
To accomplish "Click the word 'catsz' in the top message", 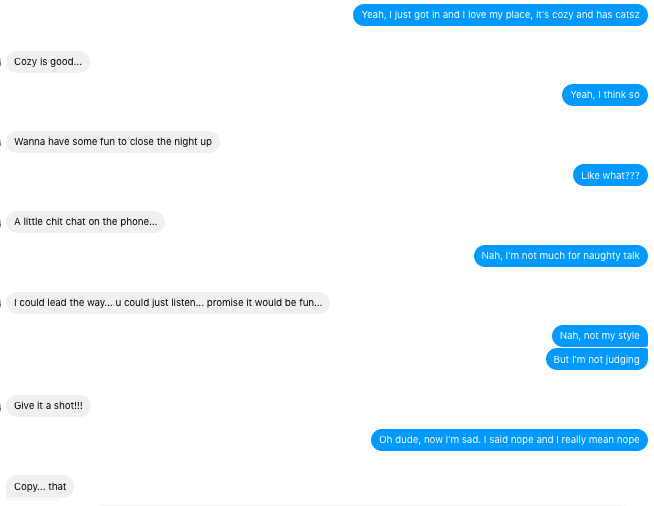I will pos(627,15).
